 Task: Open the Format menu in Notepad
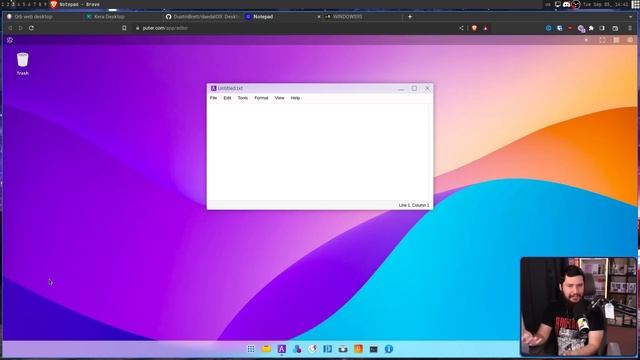click(x=261, y=98)
